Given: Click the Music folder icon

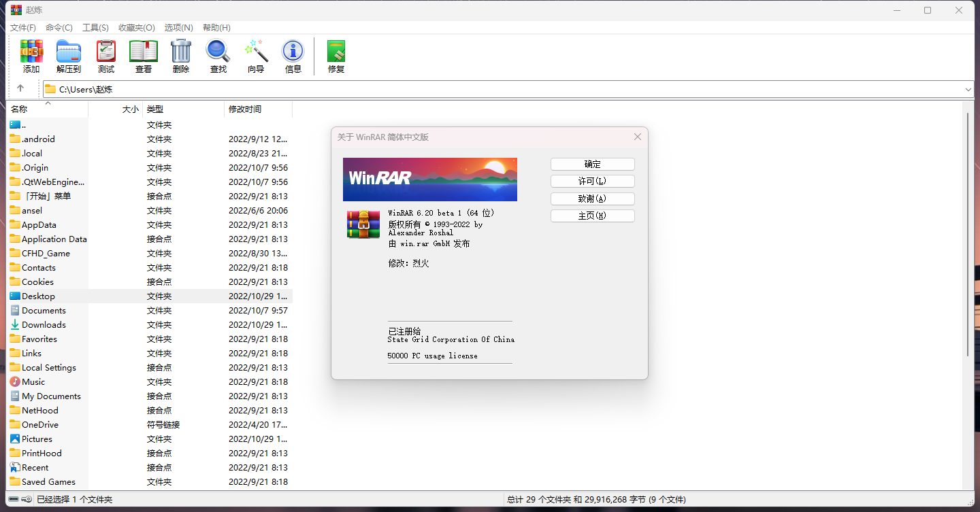Looking at the screenshot, I should pos(15,382).
